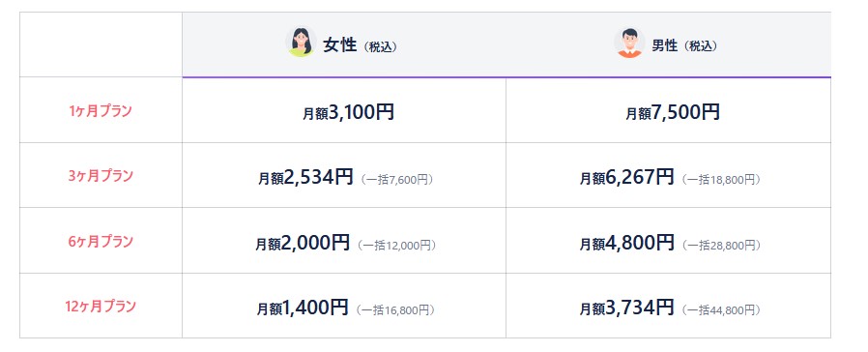Click the male avatar icon

(629, 42)
